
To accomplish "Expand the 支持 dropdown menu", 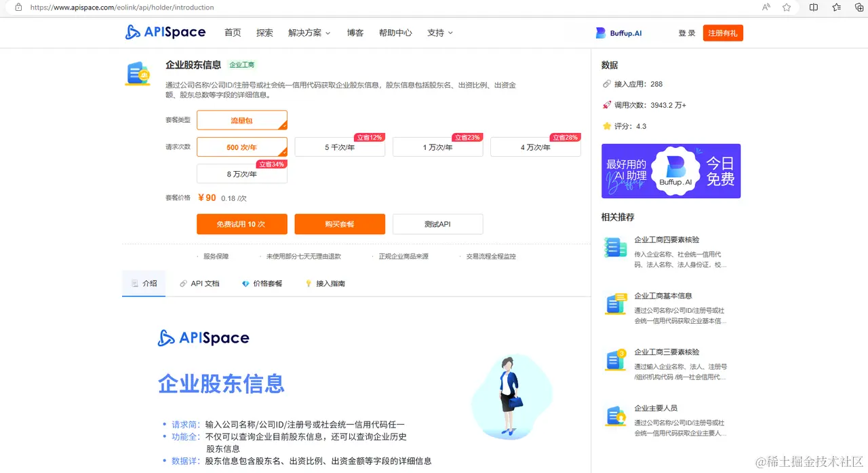I will coord(440,33).
